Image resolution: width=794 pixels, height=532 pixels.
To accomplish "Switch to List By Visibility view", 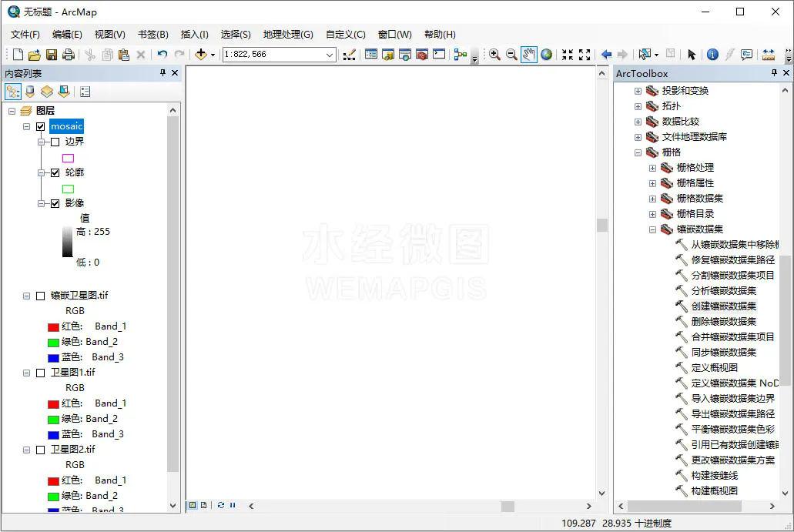I will click(x=46, y=92).
